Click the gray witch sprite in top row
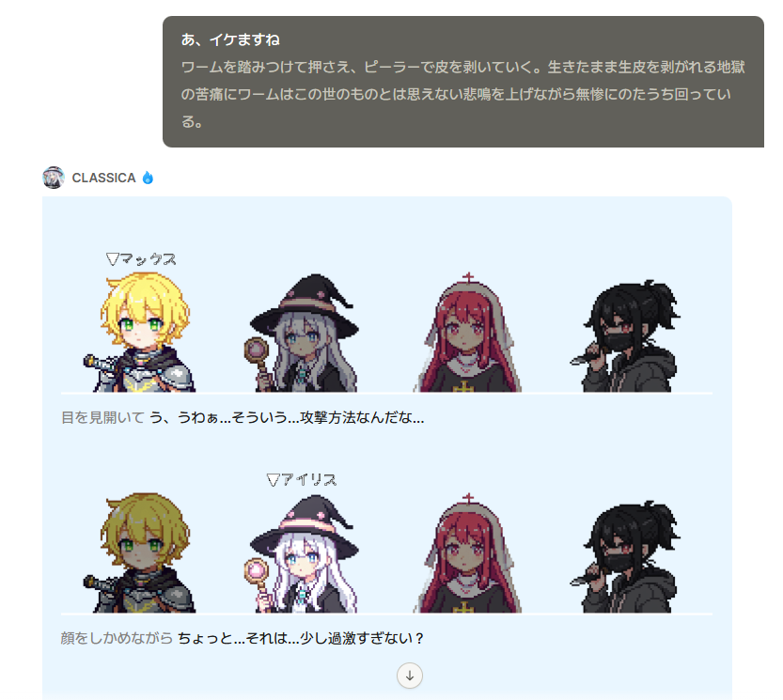783x700 pixels. pos(302,333)
